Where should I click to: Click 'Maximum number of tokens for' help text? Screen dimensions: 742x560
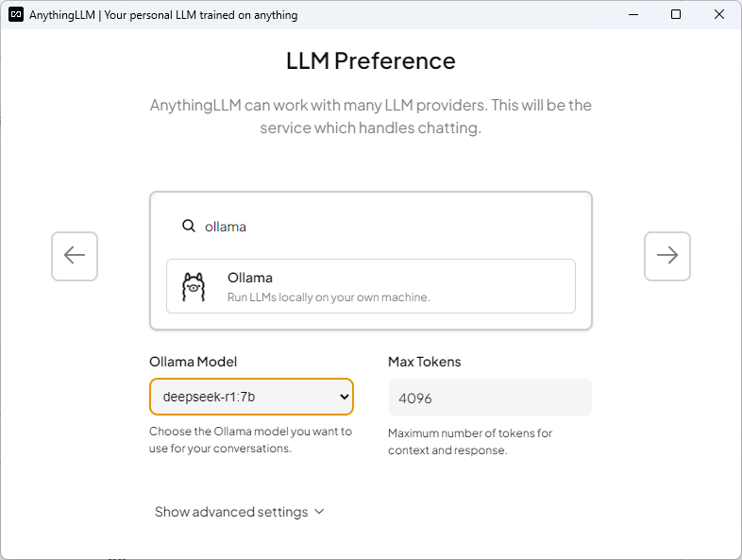[470, 433]
